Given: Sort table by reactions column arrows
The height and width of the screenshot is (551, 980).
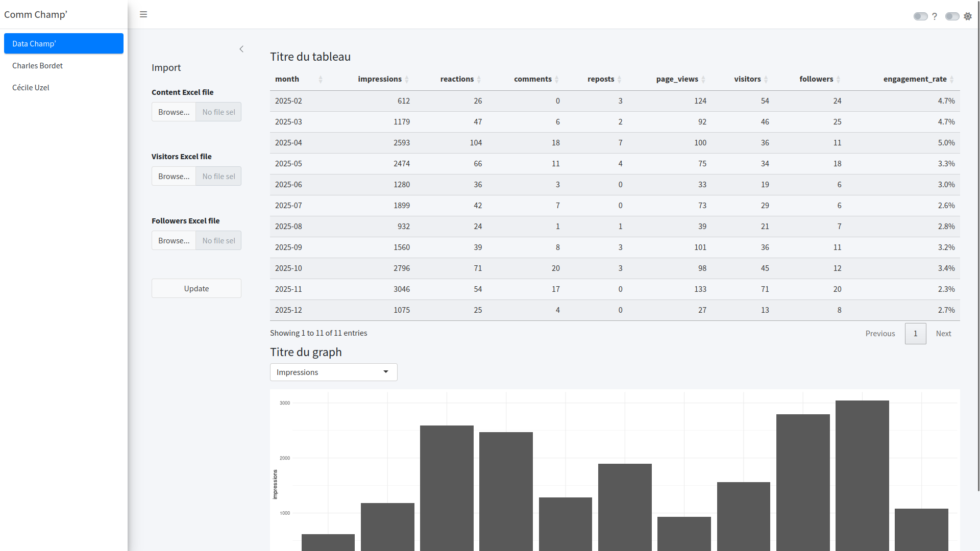Looking at the screenshot, I should (479, 79).
